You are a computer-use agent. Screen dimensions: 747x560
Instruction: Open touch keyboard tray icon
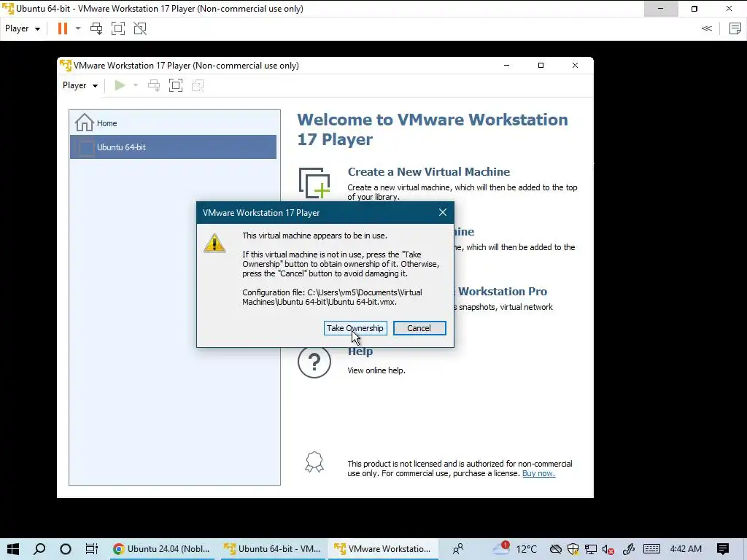pos(651,549)
